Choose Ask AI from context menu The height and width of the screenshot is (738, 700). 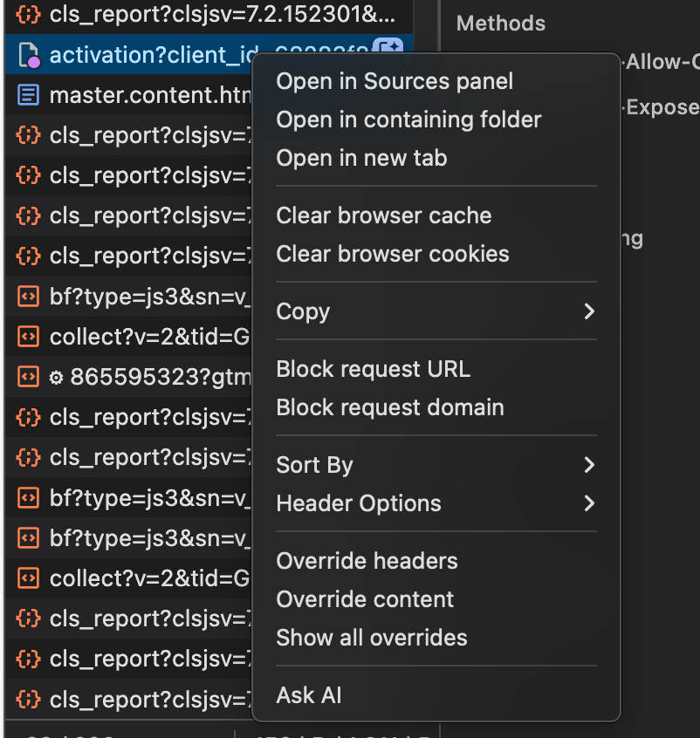[309, 695]
